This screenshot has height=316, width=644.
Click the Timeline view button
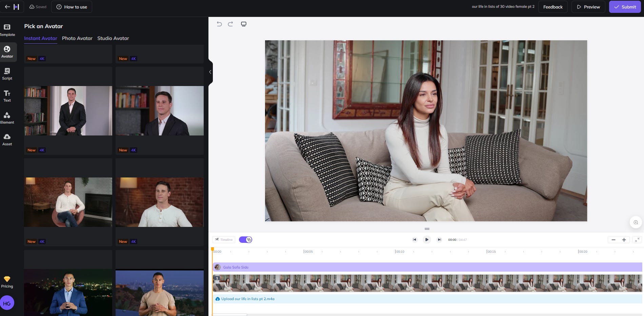click(x=224, y=239)
